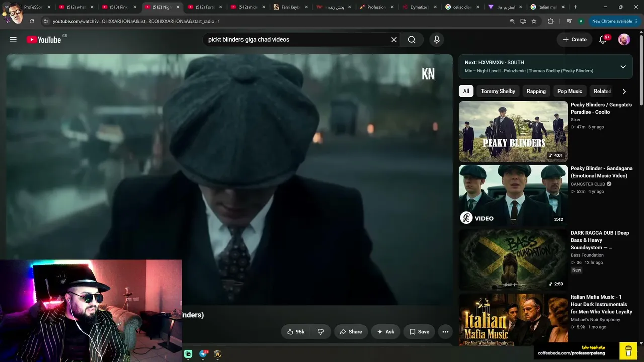Start voice search with the microphone
This screenshot has width=644, height=362.
(x=436, y=40)
